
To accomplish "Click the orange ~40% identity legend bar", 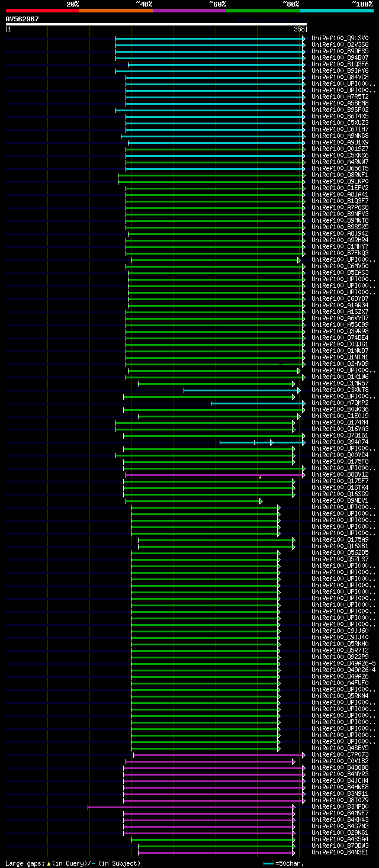I will pyautogui.click(x=116, y=11).
